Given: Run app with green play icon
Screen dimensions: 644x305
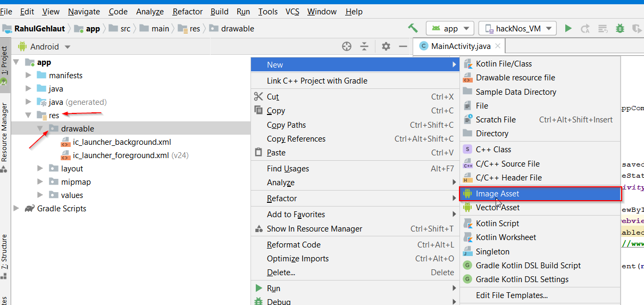Looking at the screenshot, I should (568, 28).
